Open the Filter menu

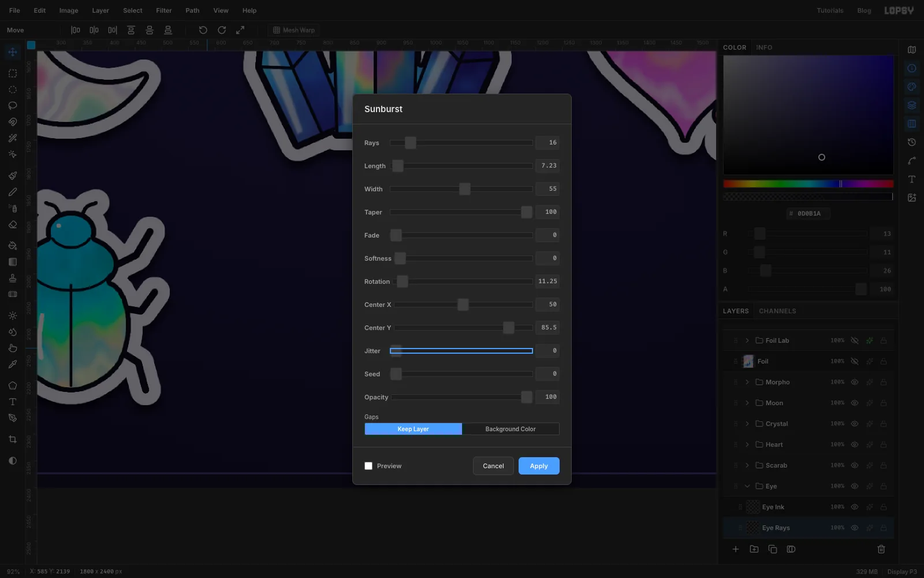coord(163,10)
